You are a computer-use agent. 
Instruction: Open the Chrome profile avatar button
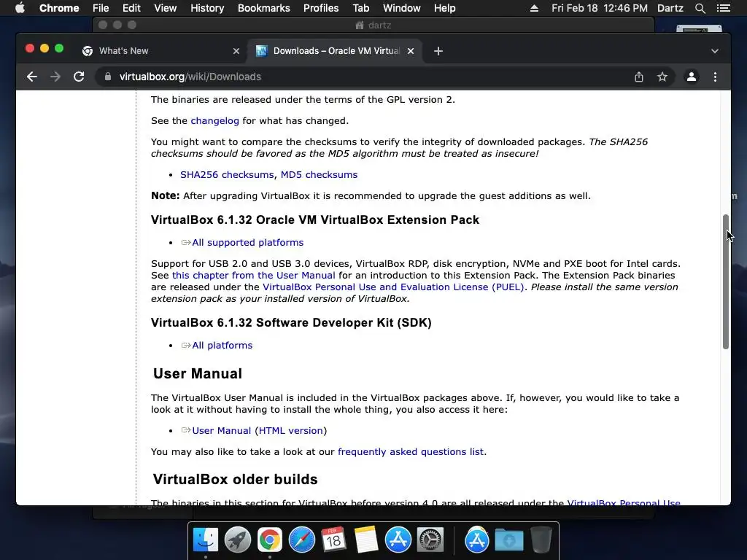[692, 77]
